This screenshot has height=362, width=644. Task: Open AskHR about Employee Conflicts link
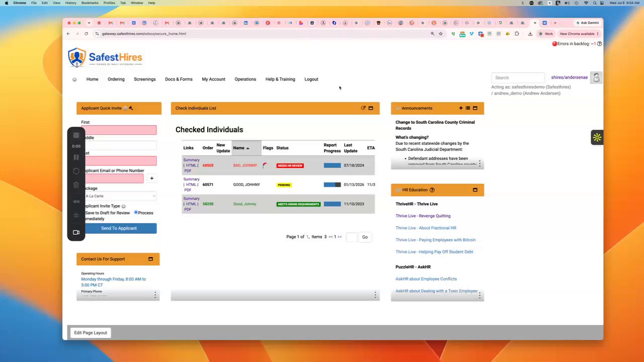(426, 279)
